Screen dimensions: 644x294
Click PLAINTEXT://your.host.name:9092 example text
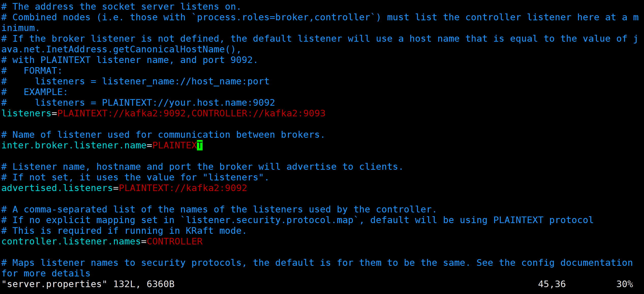tap(189, 103)
